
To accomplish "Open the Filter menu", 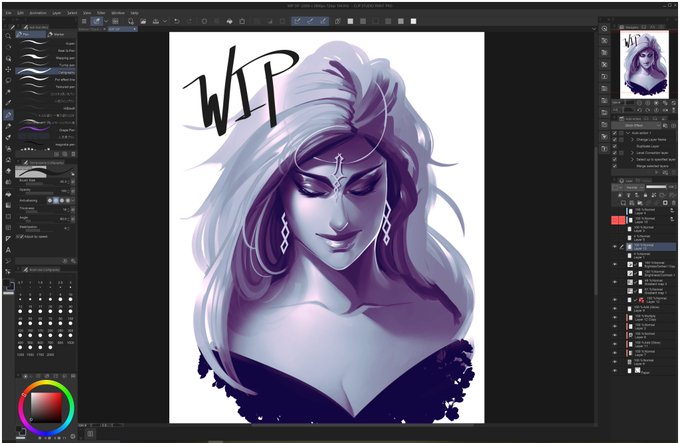I will [101, 13].
